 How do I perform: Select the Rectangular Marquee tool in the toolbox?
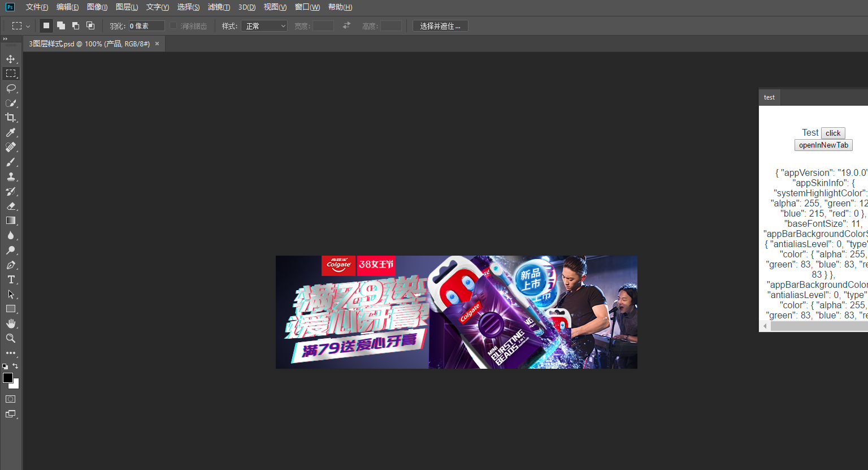coord(11,74)
